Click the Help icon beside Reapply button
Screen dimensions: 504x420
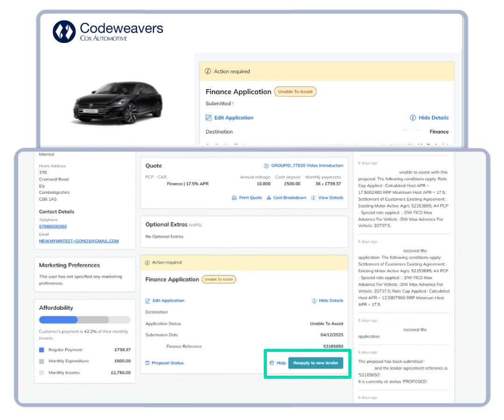click(272, 363)
